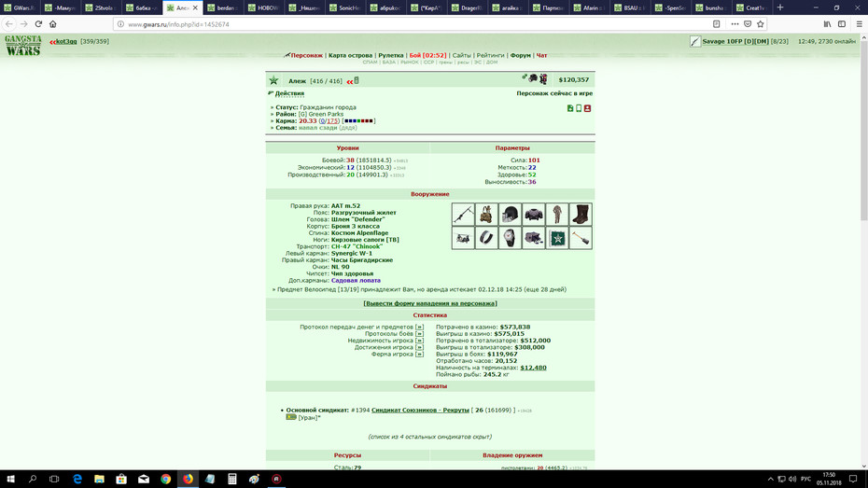Expand the battle protocols link

419,334
